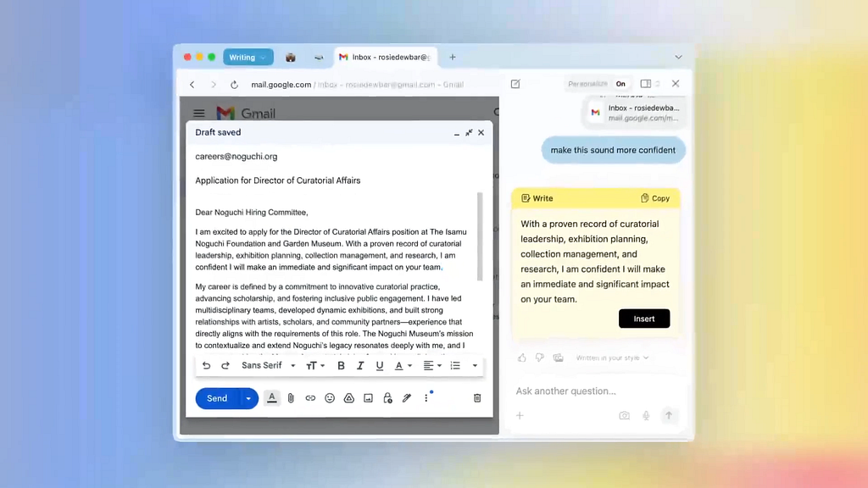Go forward in browser

(213, 85)
